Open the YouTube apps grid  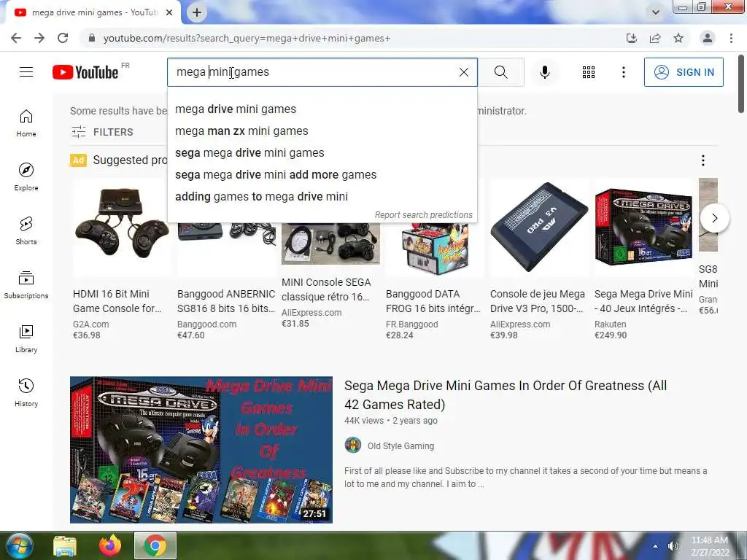click(x=589, y=72)
